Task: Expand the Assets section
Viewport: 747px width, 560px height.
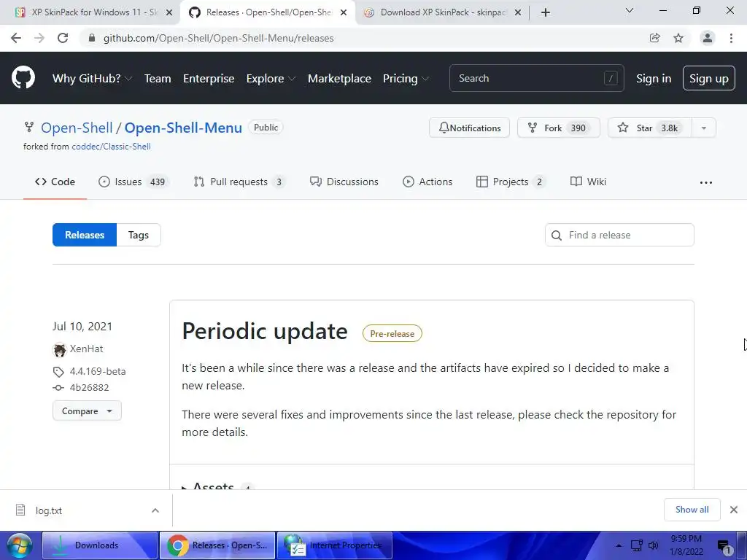Action: [x=214, y=486]
